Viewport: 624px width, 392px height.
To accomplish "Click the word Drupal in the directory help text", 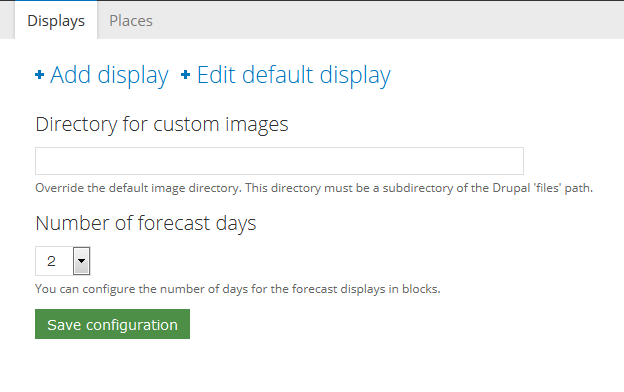I will (511, 188).
